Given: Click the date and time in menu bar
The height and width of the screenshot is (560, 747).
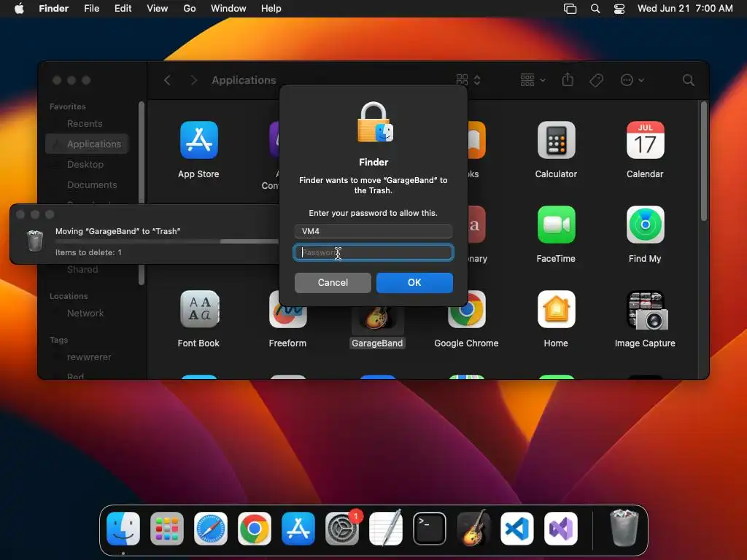Looking at the screenshot, I should [685, 9].
